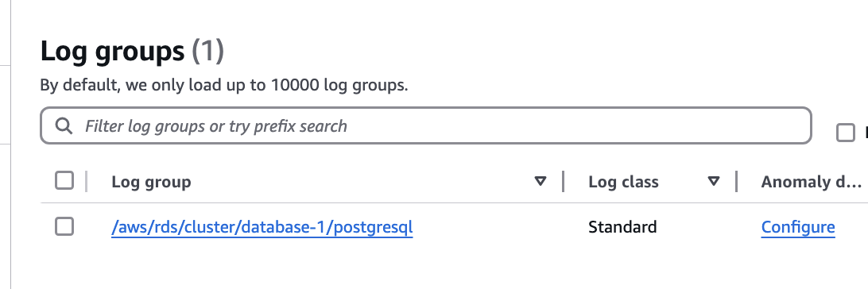Click the (1) log group count
Viewport: 868px width, 289px height.
pos(207,52)
